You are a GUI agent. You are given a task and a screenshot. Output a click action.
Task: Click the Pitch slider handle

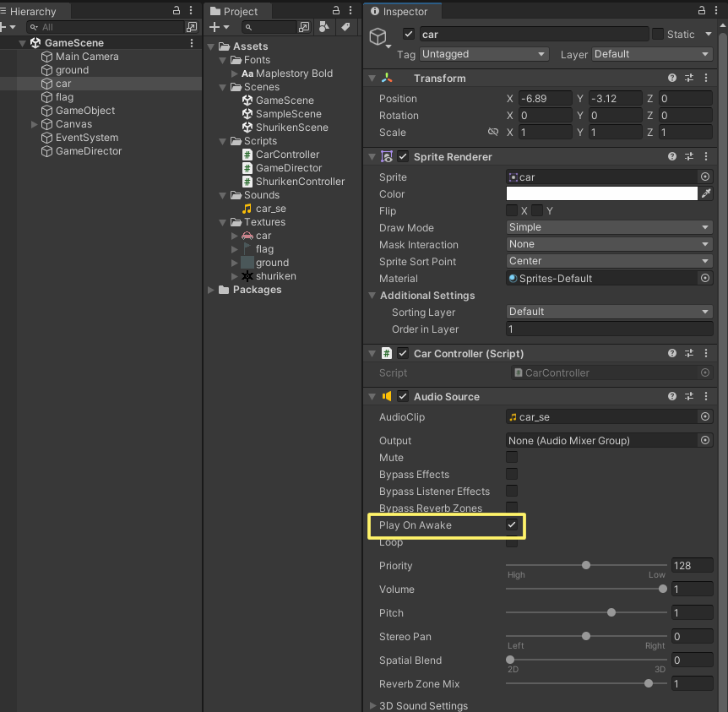tap(611, 612)
